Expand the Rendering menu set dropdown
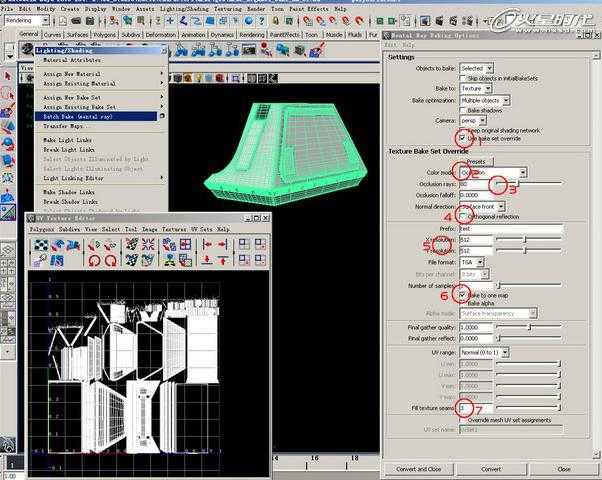Image resolution: width=602 pixels, height=480 pixels. coord(26,20)
